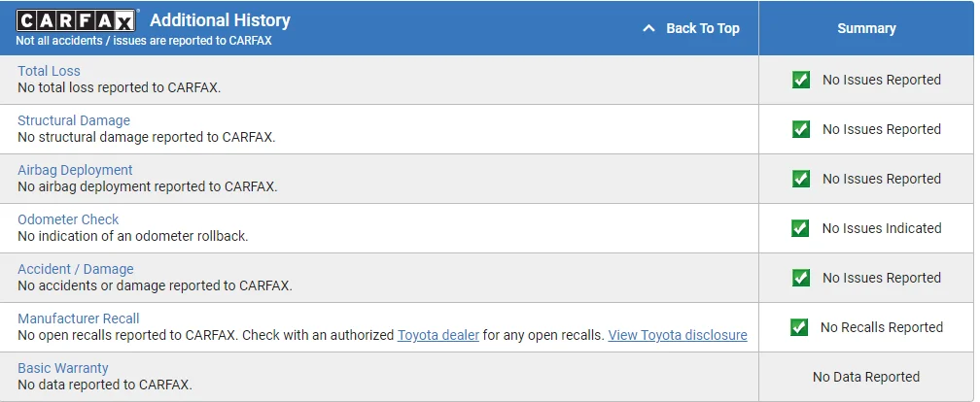The image size is (980, 402).
Task: Click the CARFAX logo in header
Action: pos(78,20)
